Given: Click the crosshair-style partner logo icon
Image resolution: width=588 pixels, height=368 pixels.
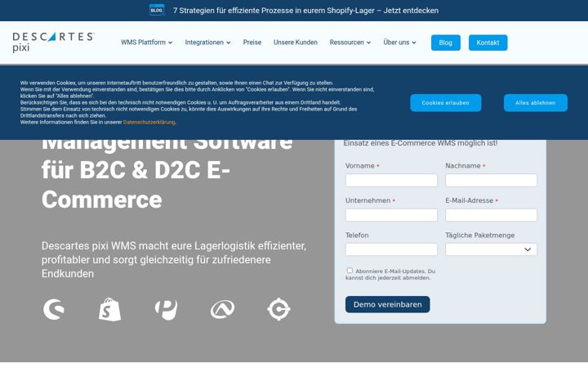Looking at the screenshot, I should coord(278,309).
